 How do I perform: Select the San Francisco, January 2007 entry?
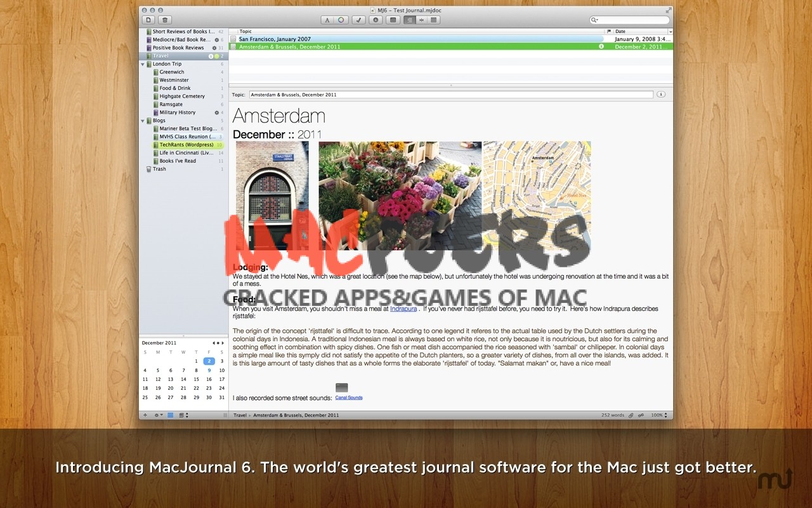(x=450, y=39)
